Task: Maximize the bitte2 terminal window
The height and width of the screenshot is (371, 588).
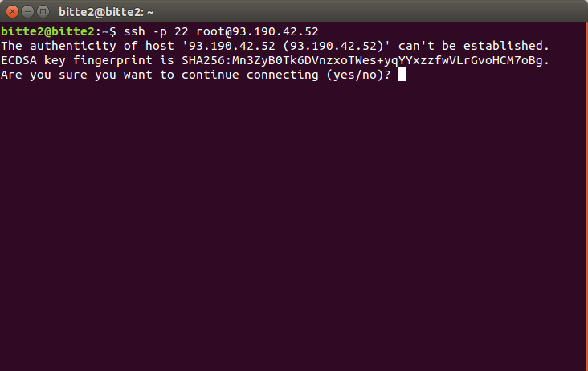Action: point(43,12)
